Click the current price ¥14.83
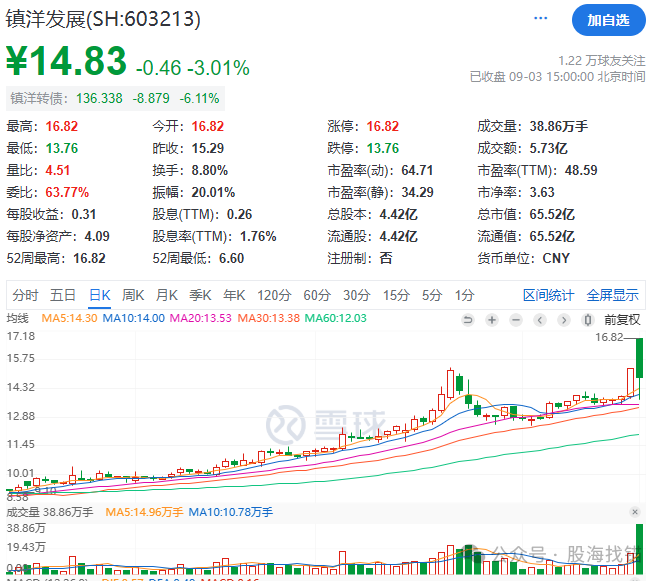663x581 pixels. pos(66,61)
